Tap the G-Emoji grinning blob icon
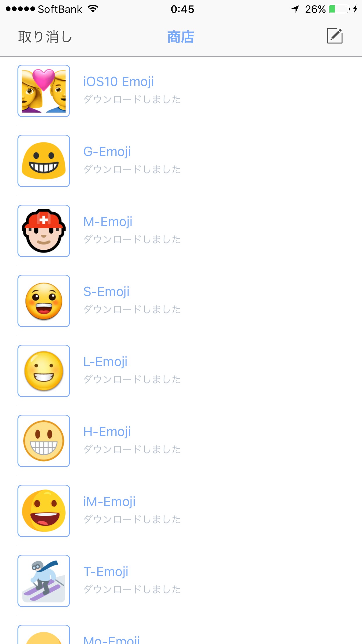 click(44, 161)
